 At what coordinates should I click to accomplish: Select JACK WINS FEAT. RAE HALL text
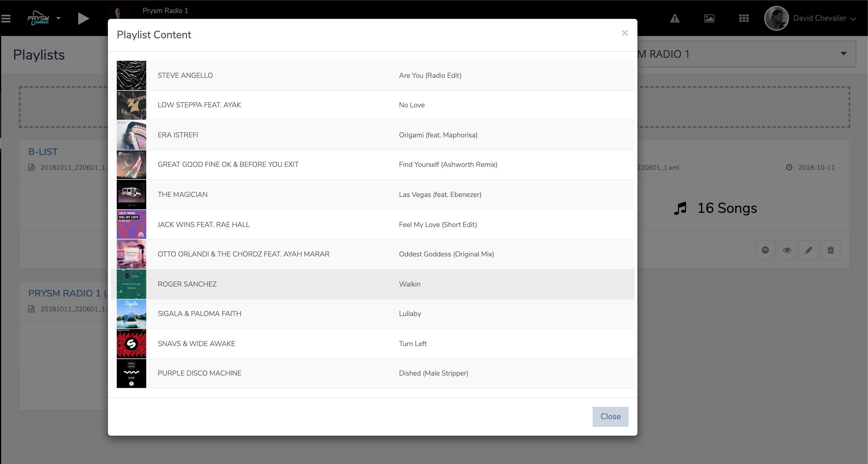point(203,224)
